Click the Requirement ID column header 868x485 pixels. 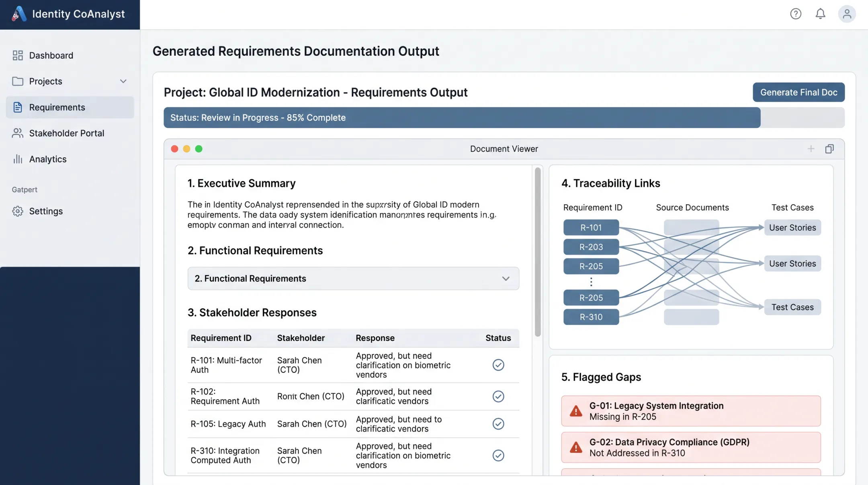point(221,338)
